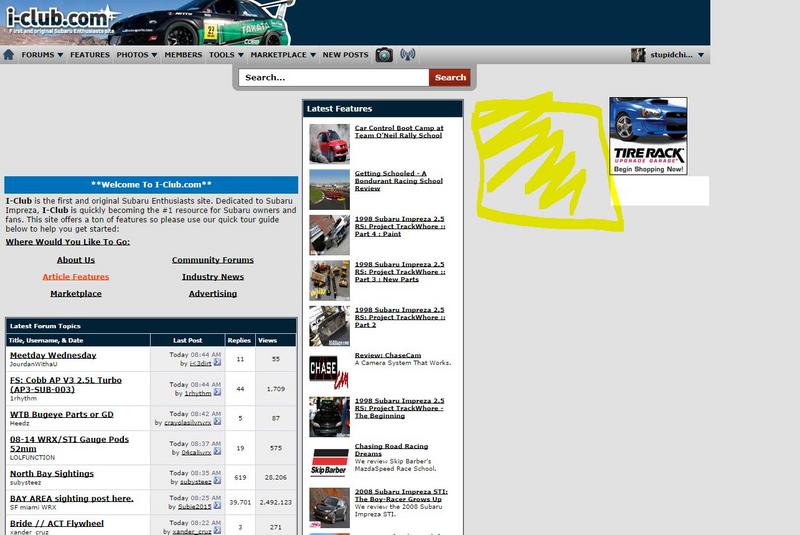Screen dimensions: 800x535
Task: Click last post arrow next to Subie2015
Action: tap(217, 504)
